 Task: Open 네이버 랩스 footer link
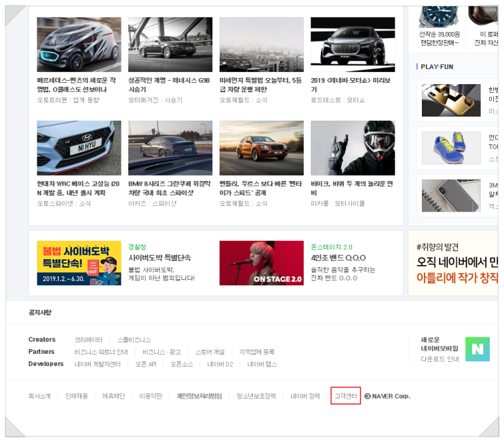click(x=262, y=364)
